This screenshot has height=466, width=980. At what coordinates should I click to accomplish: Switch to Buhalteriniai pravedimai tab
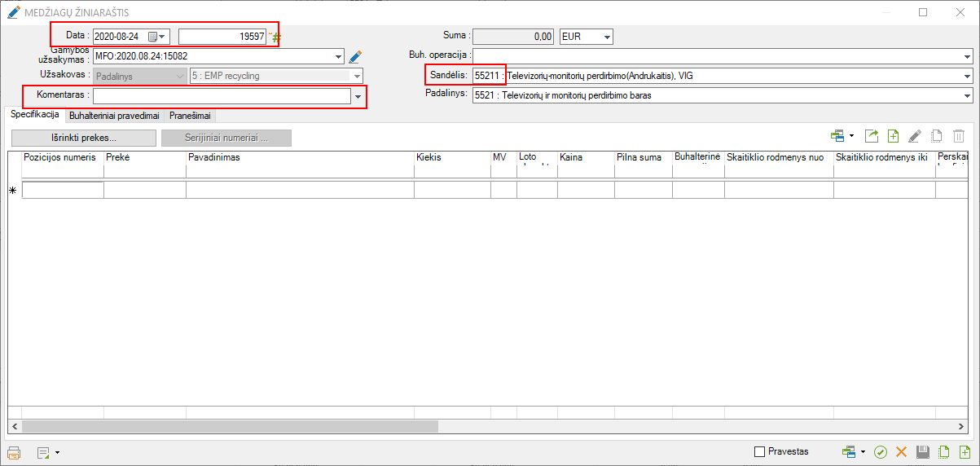click(x=114, y=116)
